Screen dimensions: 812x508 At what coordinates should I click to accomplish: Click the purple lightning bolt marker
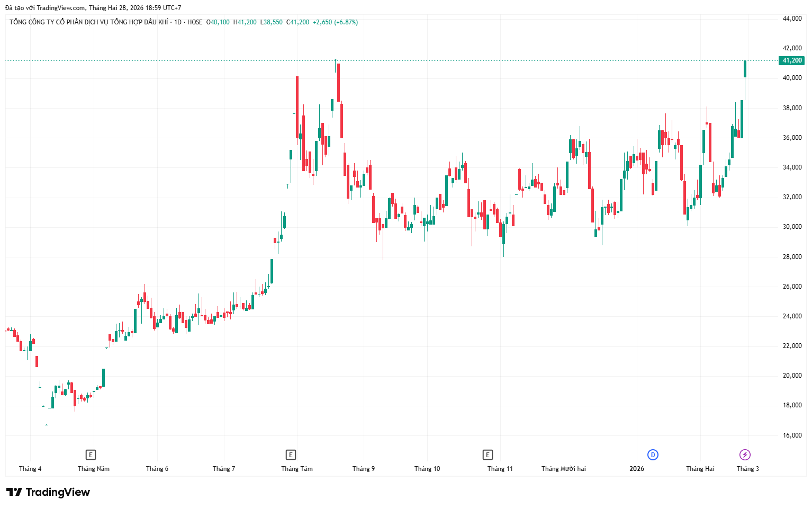pyautogui.click(x=745, y=454)
